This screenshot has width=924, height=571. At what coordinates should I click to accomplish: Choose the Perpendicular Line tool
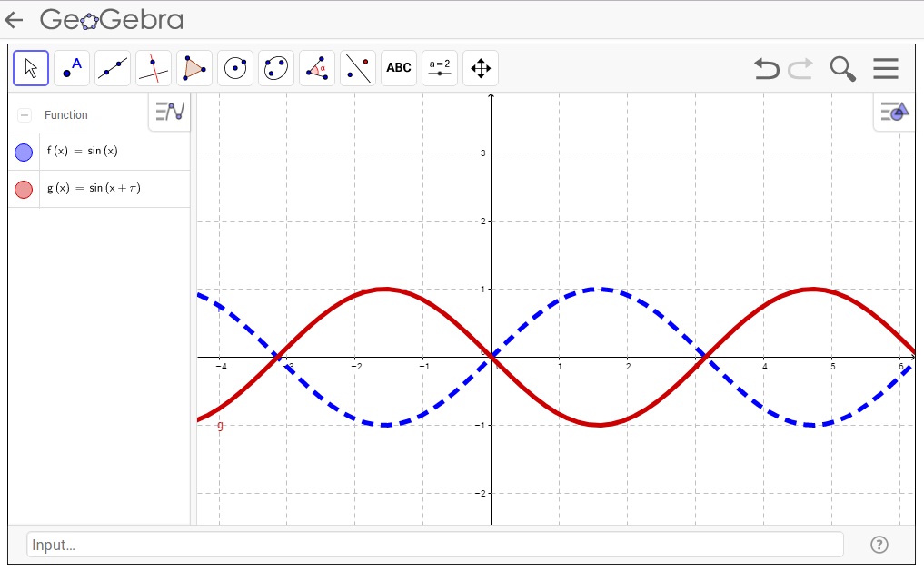click(x=153, y=68)
